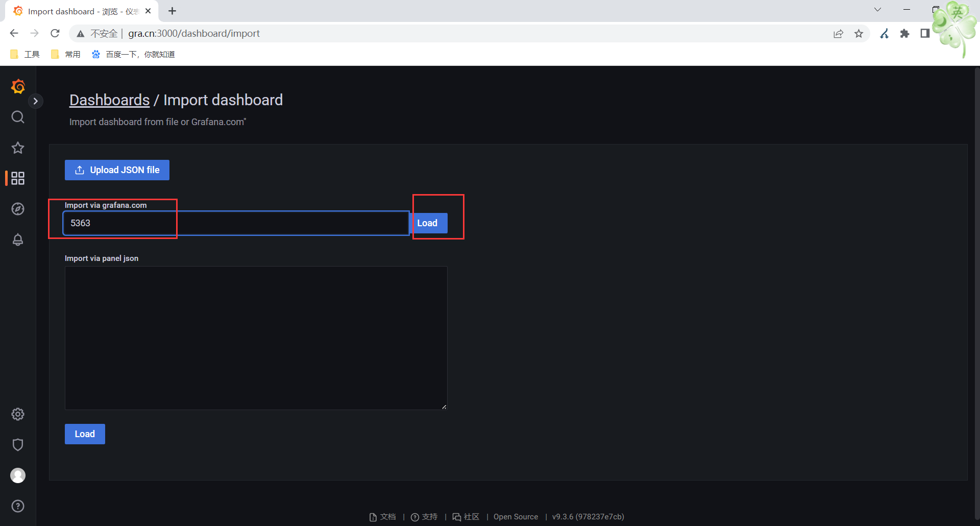This screenshot has height=526, width=980.
Task: Open the Help question mark icon
Action: tap(18, 506)
